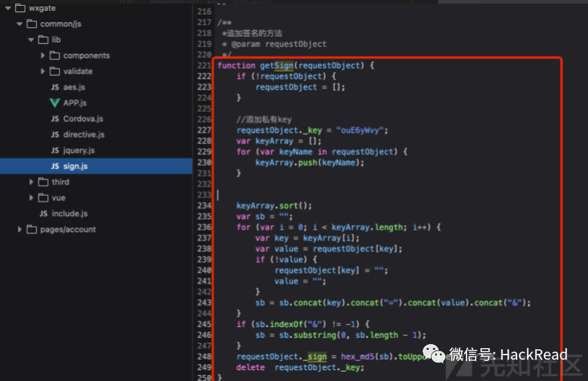Expand the pages/account folder arrow

click(x=20, y=229)
